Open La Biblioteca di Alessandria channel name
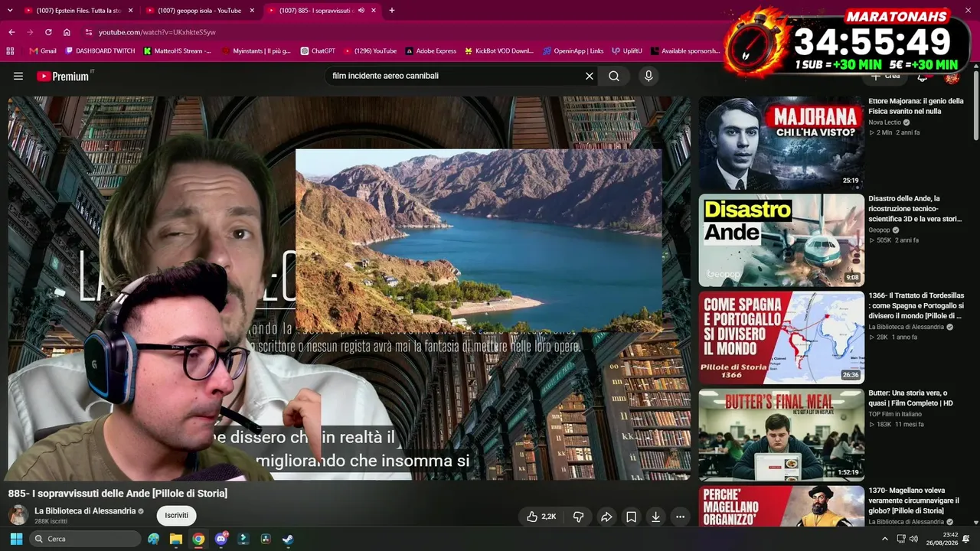 pyautogui.click(x=85, y=511)
